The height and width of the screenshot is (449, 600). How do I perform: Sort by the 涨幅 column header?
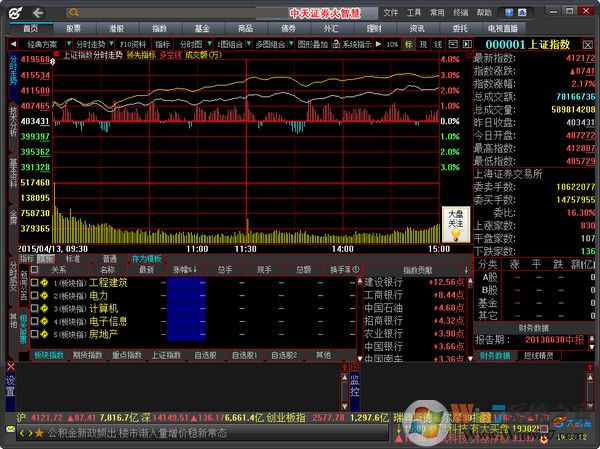[x=183, y=270]
